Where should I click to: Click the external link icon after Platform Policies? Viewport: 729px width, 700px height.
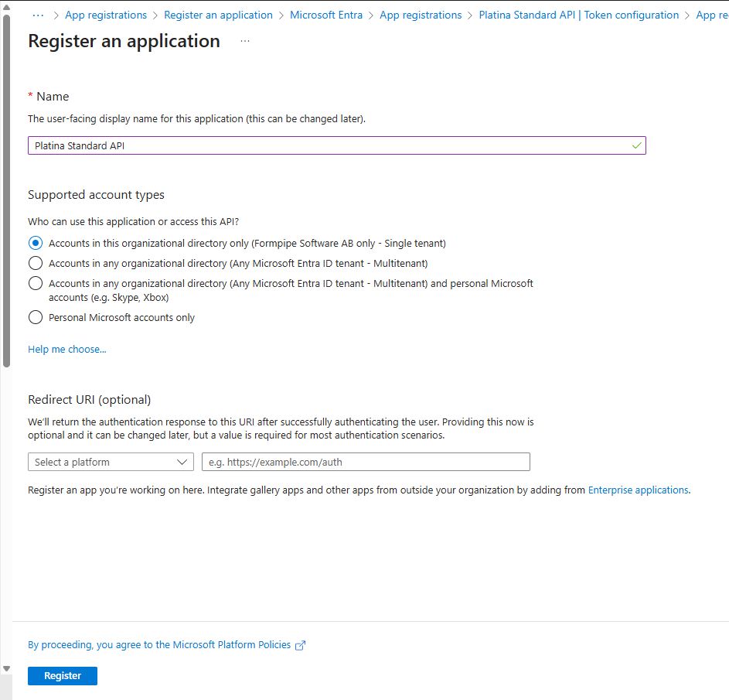click(300, 644)
